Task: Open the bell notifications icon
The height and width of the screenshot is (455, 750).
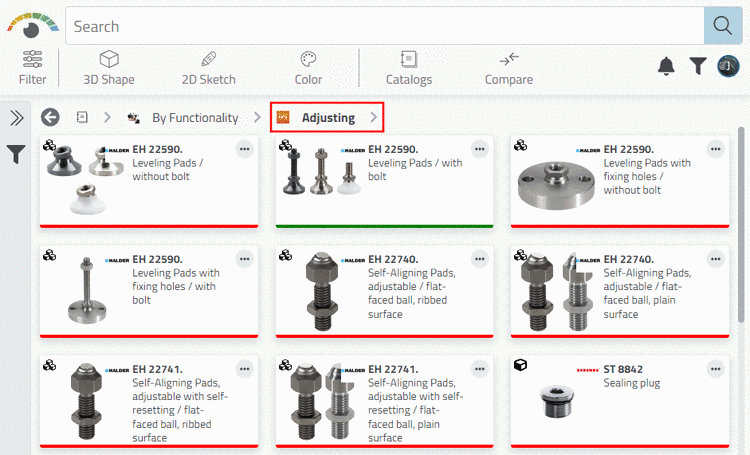Action: pos(666,66)
